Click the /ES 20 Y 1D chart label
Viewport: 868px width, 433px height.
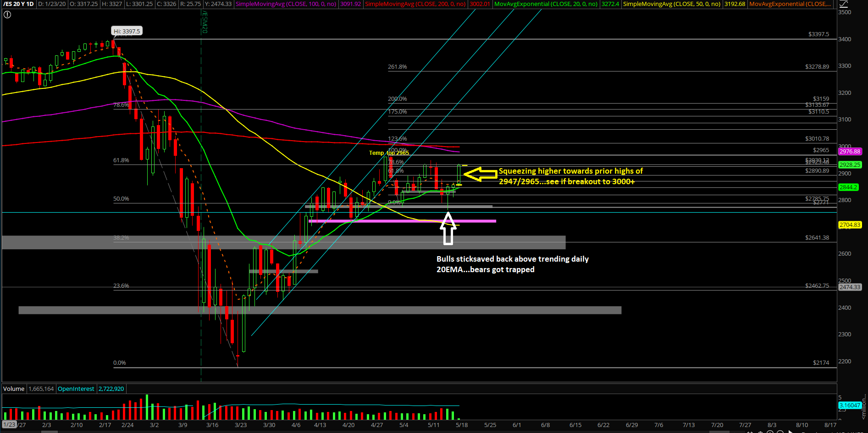point(19,4)
